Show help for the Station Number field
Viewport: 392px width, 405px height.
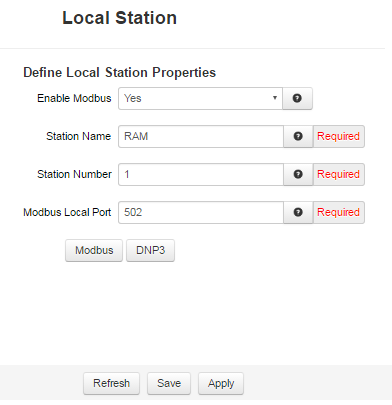(298, 174)
